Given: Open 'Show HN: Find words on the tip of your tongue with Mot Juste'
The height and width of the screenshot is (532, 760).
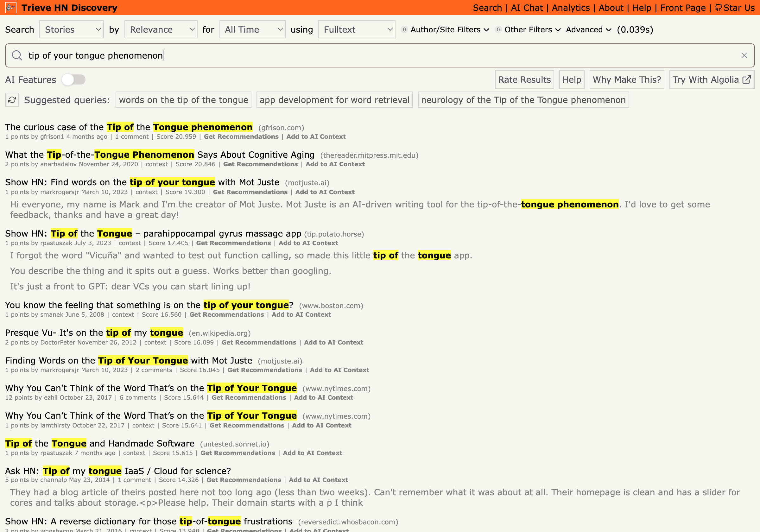Looking at the screenshot, I should (x=142, y=182).
